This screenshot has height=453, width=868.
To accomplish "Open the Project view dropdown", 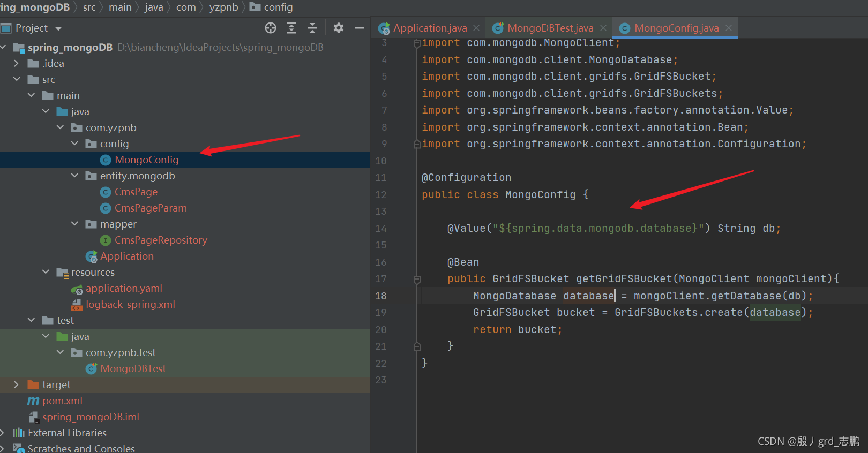I will (x=58, y=28).
